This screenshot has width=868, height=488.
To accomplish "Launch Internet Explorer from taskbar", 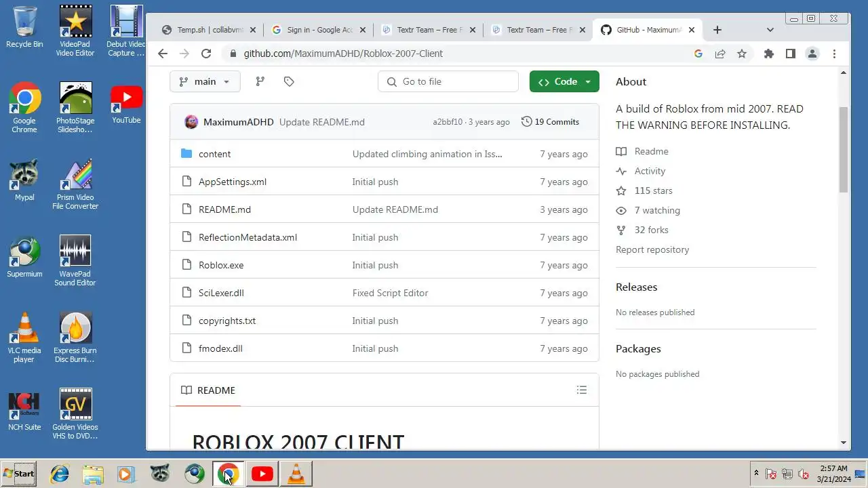I will [60, 474].
